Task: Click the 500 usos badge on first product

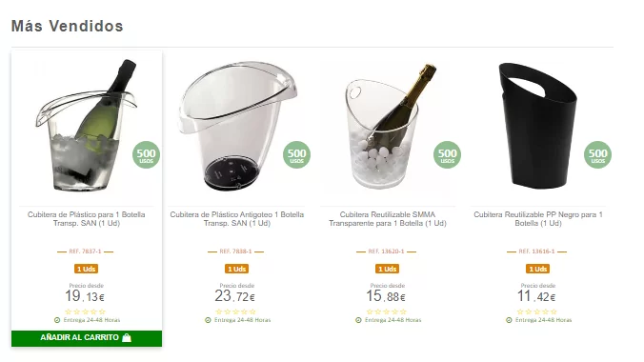Action: (146, 155)
